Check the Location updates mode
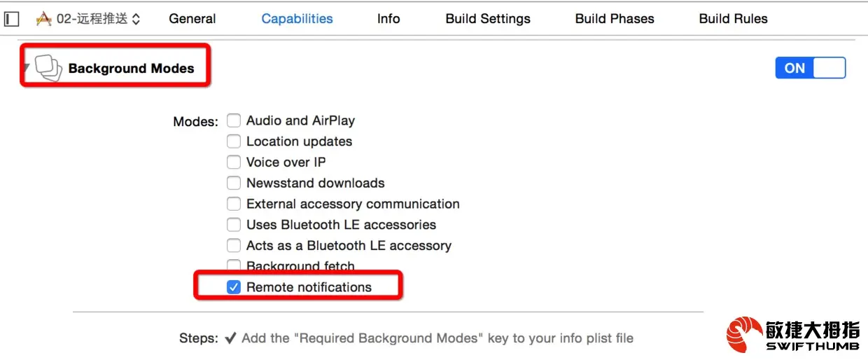The width and height of the screenshot is (868, 360). click(234, 141)
